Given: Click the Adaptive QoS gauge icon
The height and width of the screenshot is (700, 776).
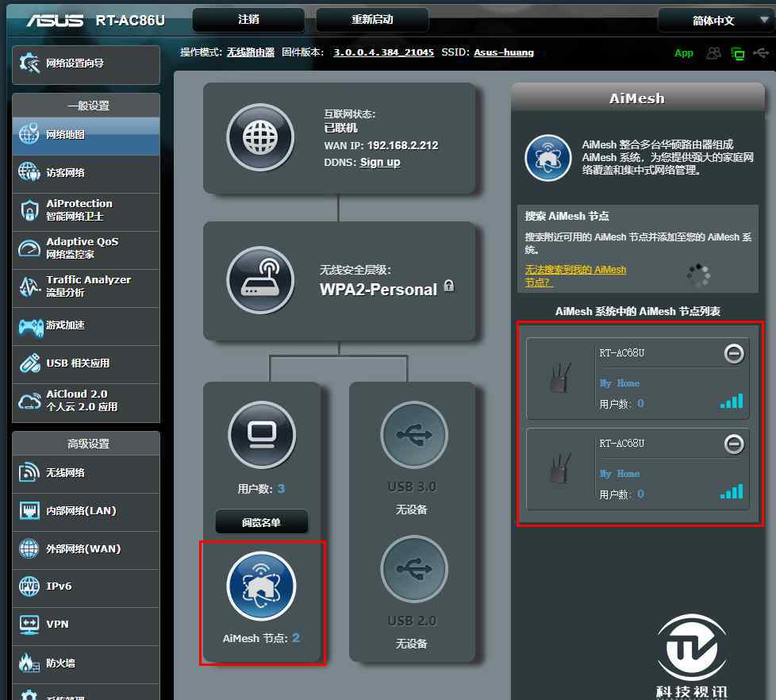Looking at the screenshot, I should (x=29, y=248).
